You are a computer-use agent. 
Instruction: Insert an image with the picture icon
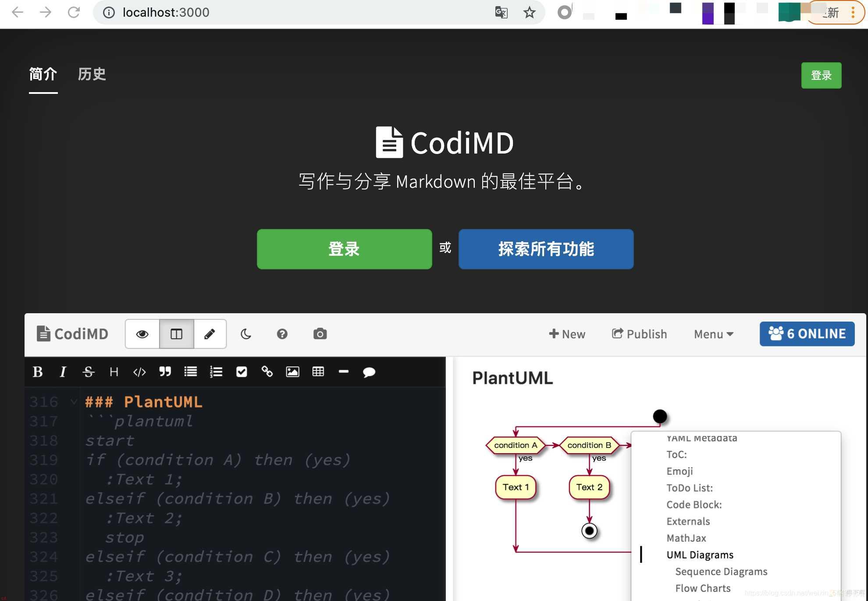292,372
